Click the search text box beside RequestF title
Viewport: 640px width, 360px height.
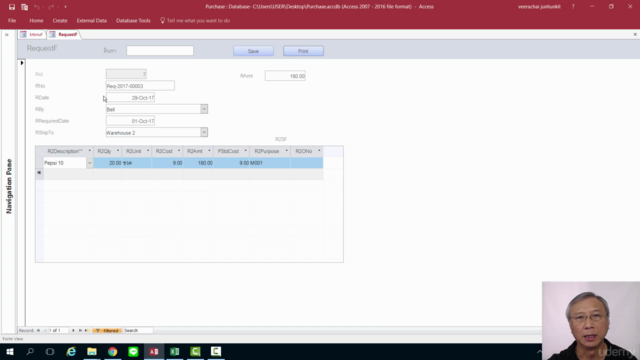tap(160, 51)
